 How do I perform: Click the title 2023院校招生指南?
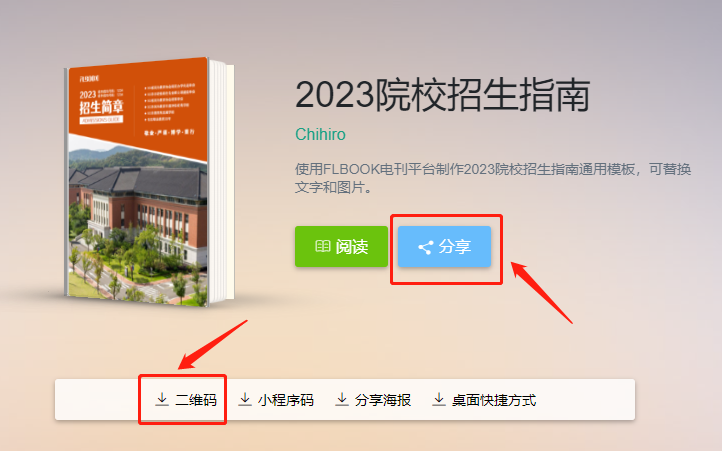point(443,95)
